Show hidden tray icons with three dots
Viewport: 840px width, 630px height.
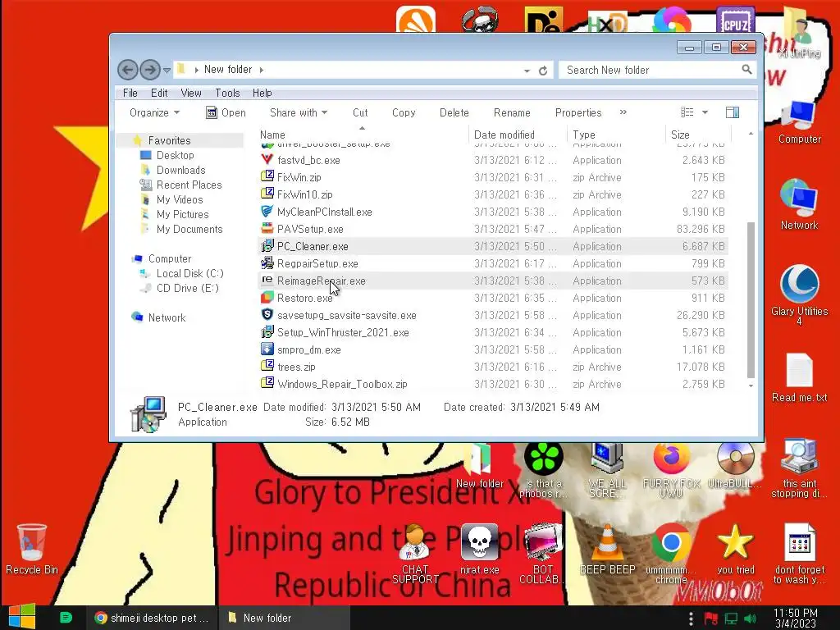pyautogui.click(x=691, y=619)
